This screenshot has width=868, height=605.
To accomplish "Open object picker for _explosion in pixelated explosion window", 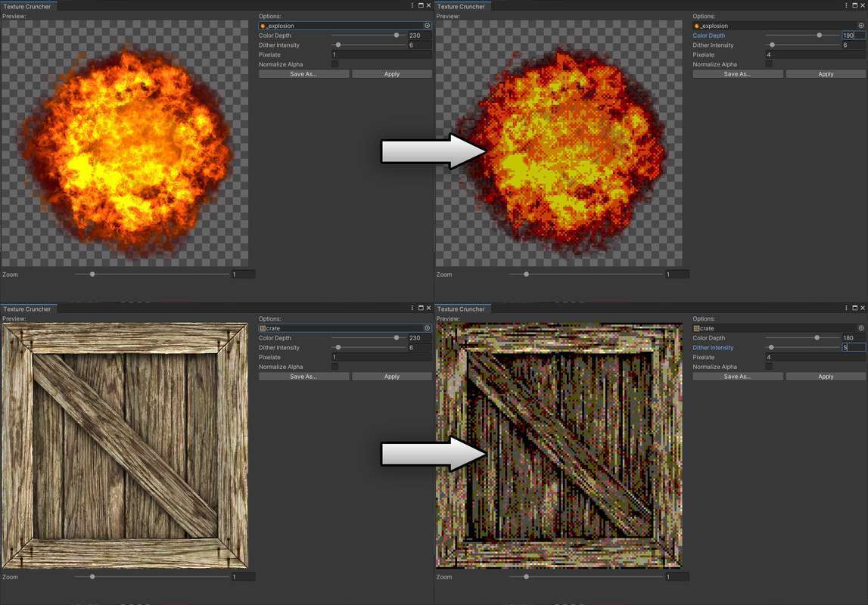I will tap(860, 26).
